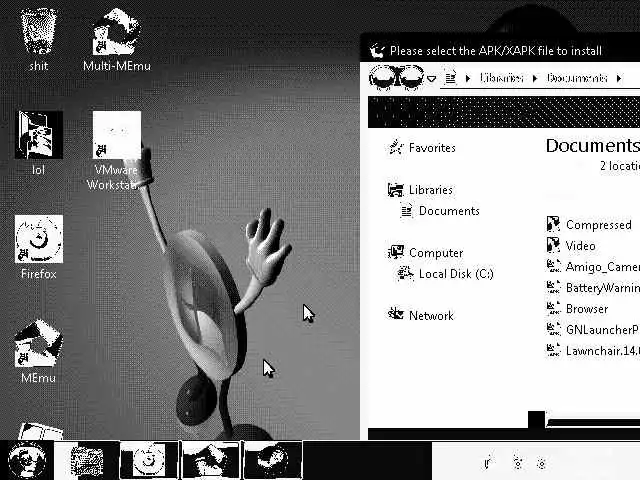Launch the VMware Workstation desktop shortcut
Viewport: 640px width, 480px height.
point(117,150)
